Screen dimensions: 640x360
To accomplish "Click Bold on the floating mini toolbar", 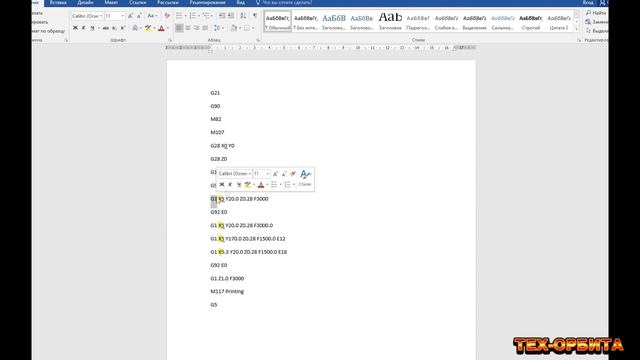I will [222, 184].
